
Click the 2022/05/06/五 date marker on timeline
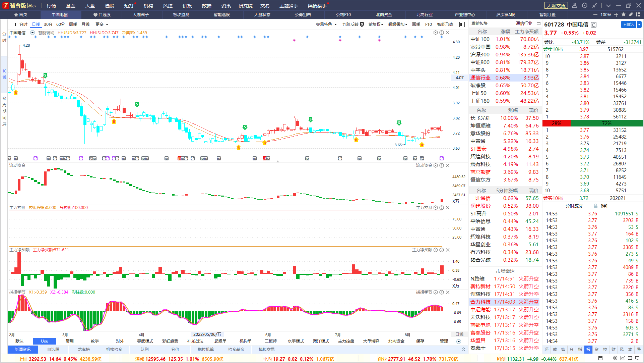(x=207, y=334)
